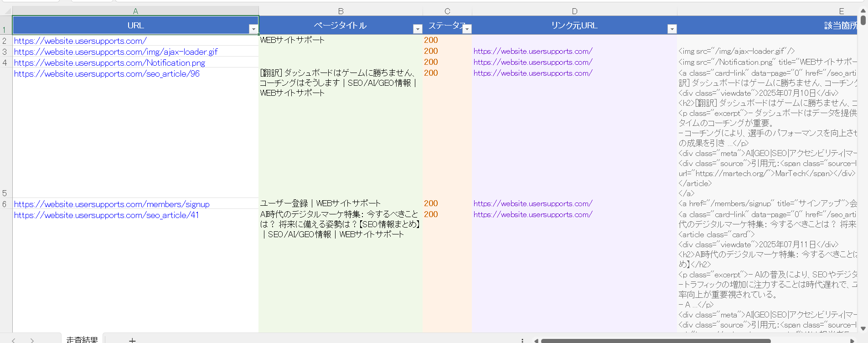Viewport: 868px width, 343px height.
Task: Select row 4 header
Action: click(5, 62)
